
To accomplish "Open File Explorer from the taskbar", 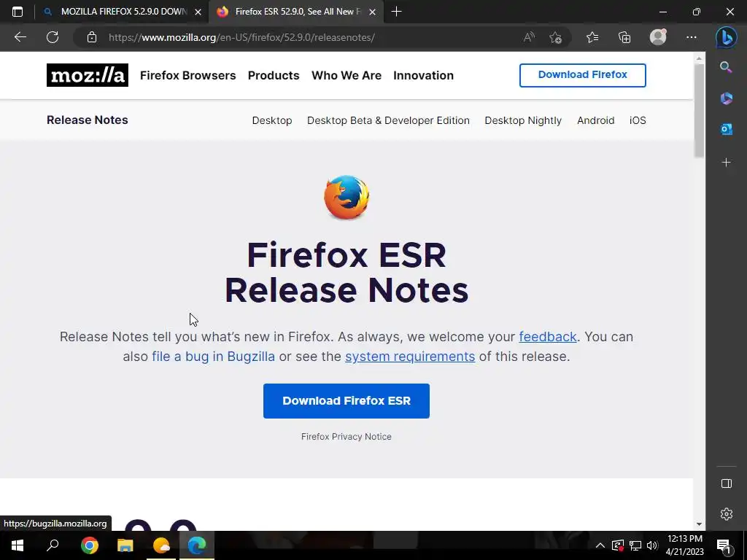I will point(125,545).
